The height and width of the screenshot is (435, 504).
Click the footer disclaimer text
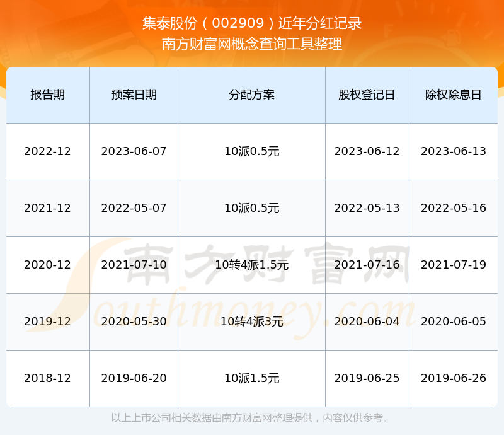pos(250,418)
